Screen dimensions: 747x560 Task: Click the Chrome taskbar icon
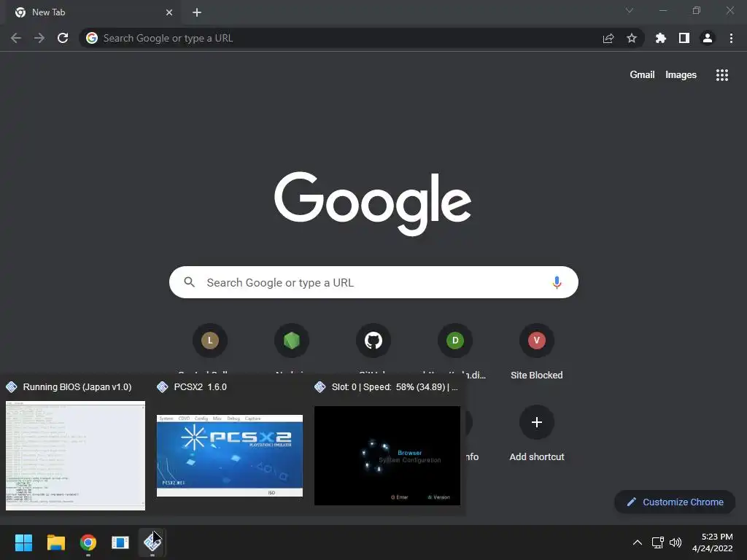pos(88,542)
